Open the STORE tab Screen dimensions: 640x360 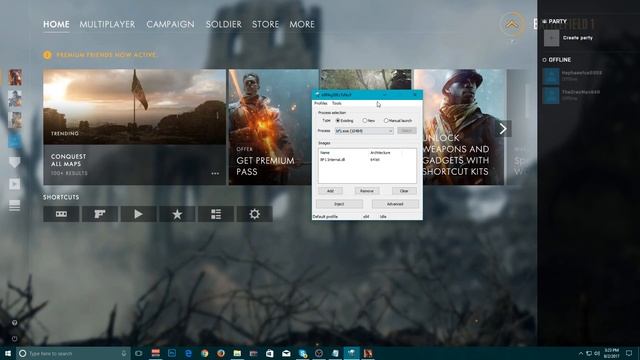point(265,24)
